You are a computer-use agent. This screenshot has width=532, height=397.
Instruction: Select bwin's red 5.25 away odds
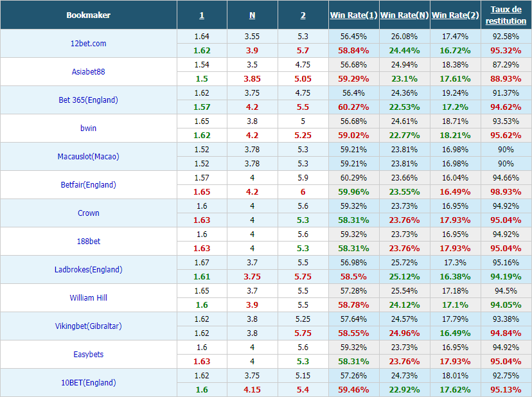(x=303, y=136)
